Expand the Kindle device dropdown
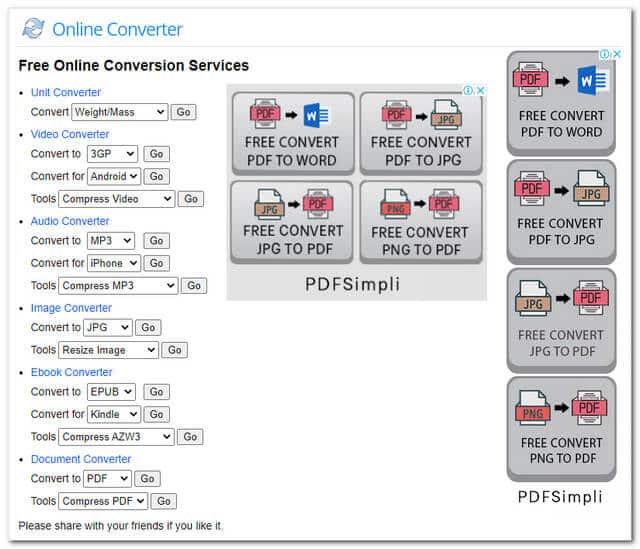Screen dimensions: 640x549 tap(114, 414)
